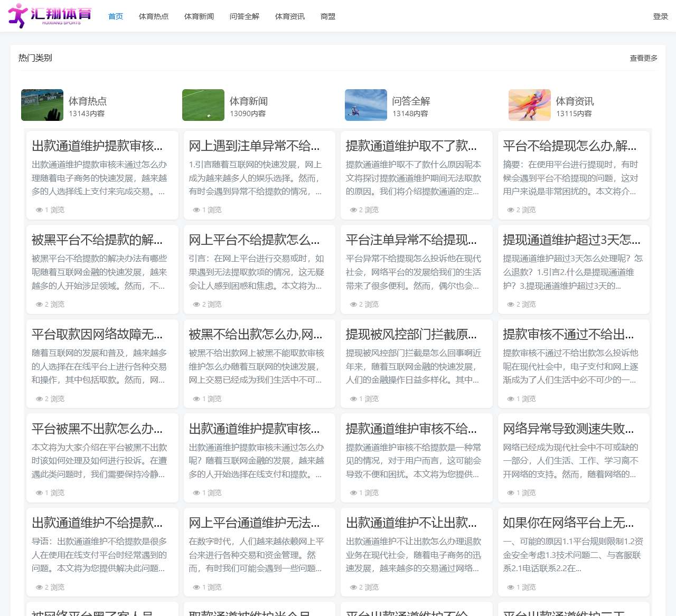Select the kite-surfing image next to 问答全解
Viewport: 676px width, 616px height.
pos(366,105)
